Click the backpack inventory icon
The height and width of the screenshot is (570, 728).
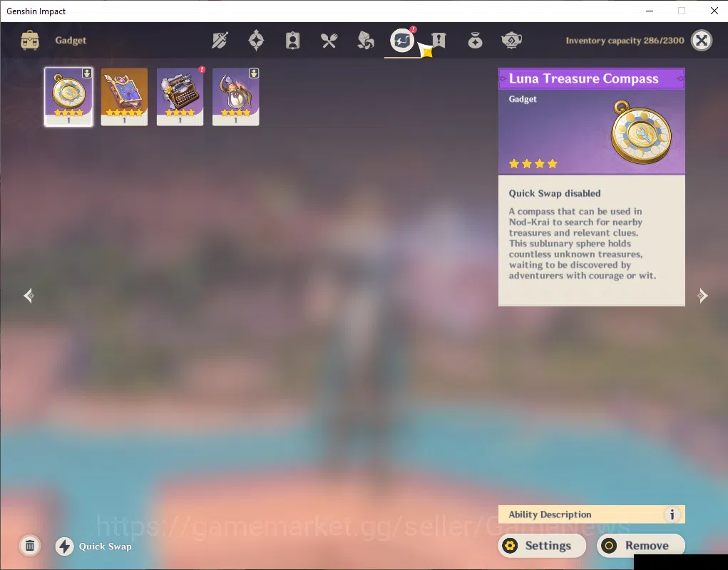pyautogui.click(x=30, y=41)
